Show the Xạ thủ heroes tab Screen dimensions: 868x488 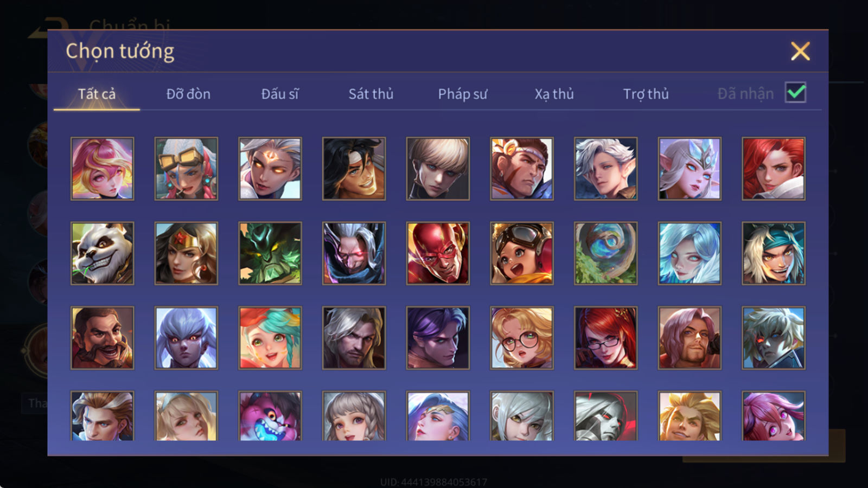(554, 94)
